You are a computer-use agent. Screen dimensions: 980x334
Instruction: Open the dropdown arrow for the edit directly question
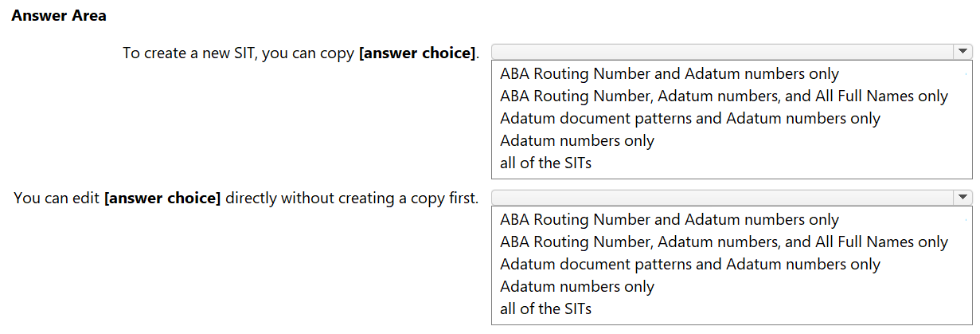click(x=963, y=197)
